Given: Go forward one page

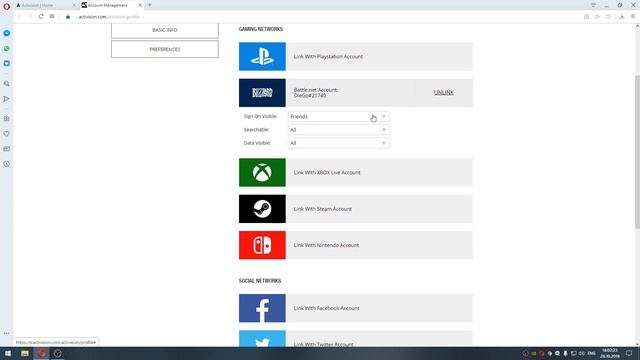Looking at the screenshot, I should click(x=30, y=17).
